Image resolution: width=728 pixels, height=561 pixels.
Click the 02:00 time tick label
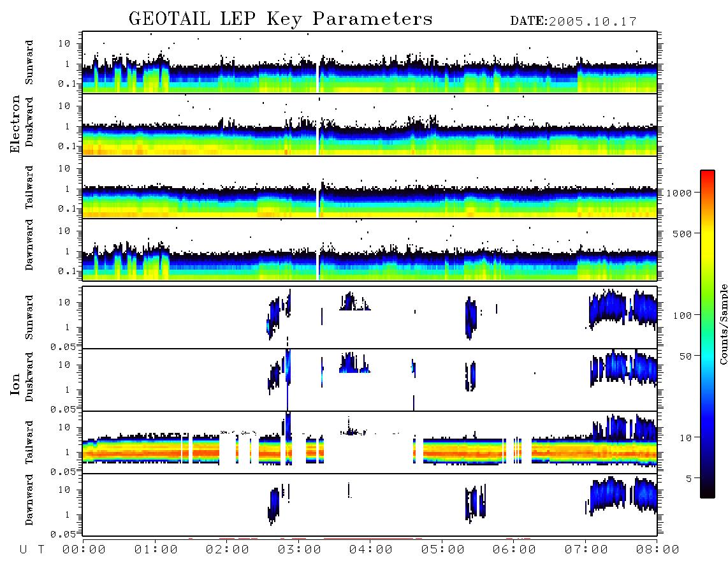point(228,550)
